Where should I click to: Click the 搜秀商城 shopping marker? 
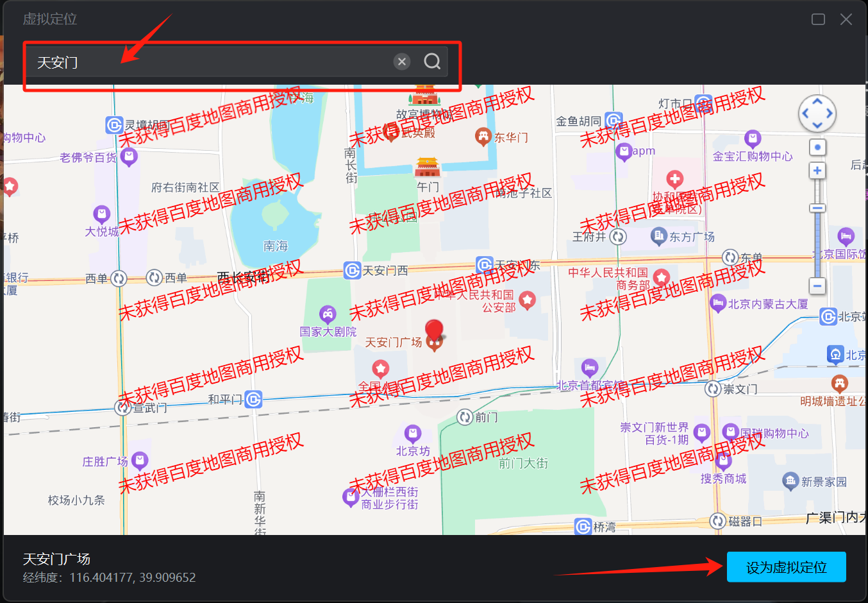click(723, 461)
